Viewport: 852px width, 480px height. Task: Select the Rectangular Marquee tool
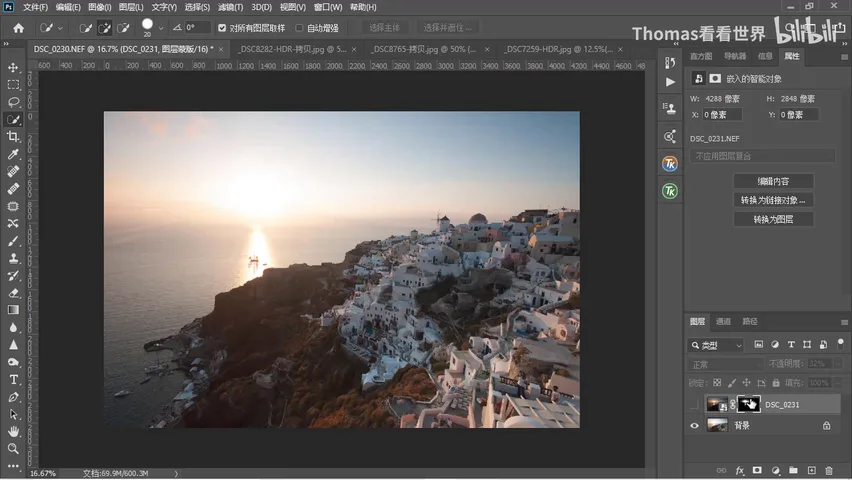[x=13, y=85]
